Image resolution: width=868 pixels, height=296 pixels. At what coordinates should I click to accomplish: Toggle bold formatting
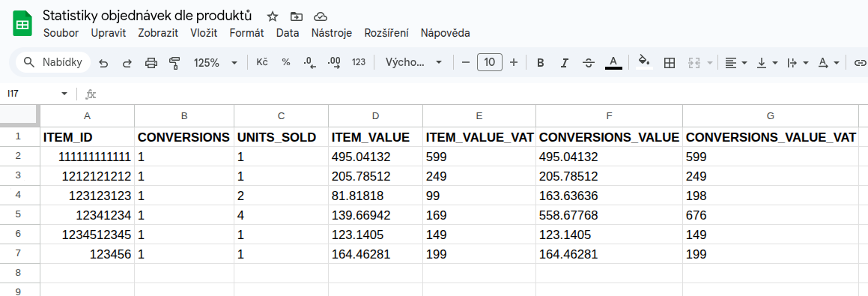[541, 63]
